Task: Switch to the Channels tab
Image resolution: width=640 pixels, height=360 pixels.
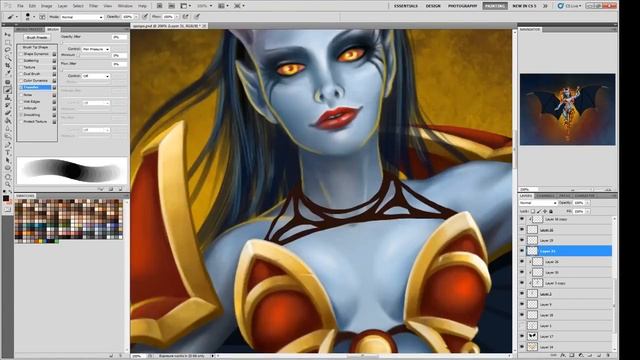Action: point(545,196)
